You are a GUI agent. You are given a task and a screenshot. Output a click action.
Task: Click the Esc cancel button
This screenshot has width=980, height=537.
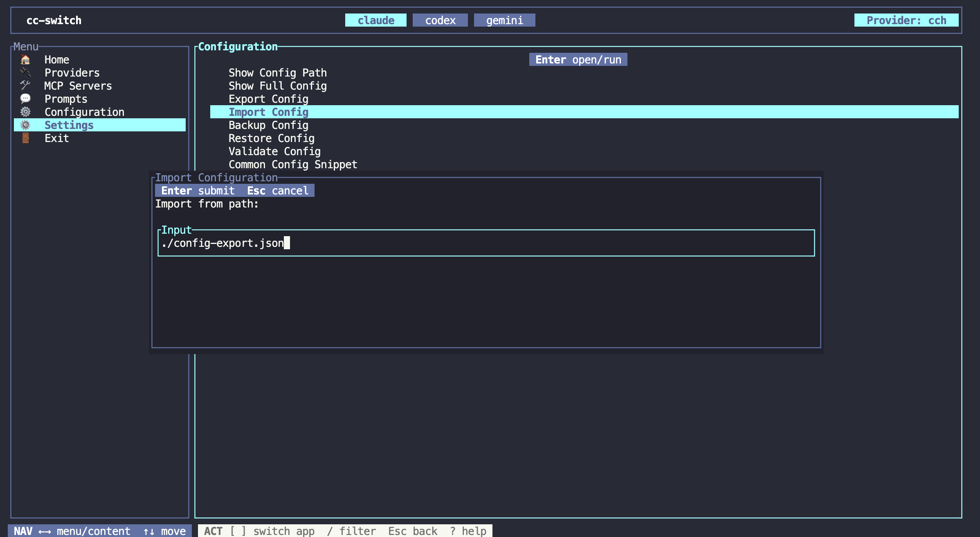click(x=277, y=190)
